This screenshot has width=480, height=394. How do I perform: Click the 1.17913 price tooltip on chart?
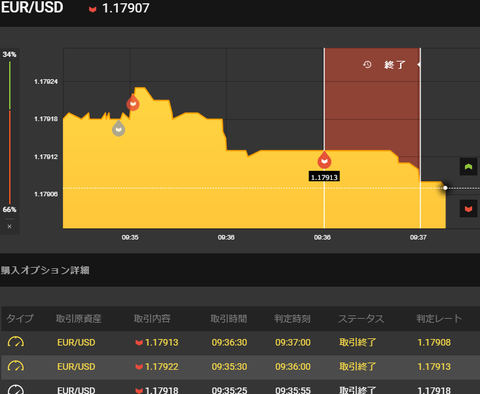click(x=324, y=177)
